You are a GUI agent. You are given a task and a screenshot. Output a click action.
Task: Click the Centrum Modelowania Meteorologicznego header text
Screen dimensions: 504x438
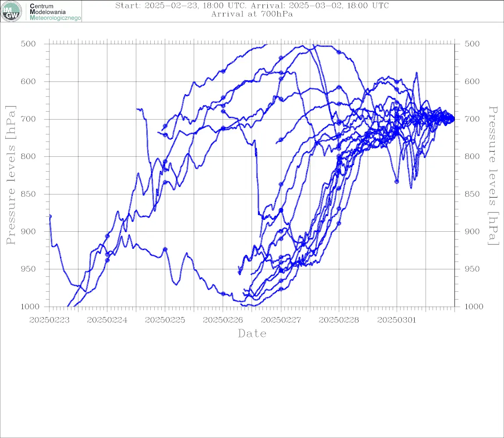pyautogui.click(x=55, y=12)
